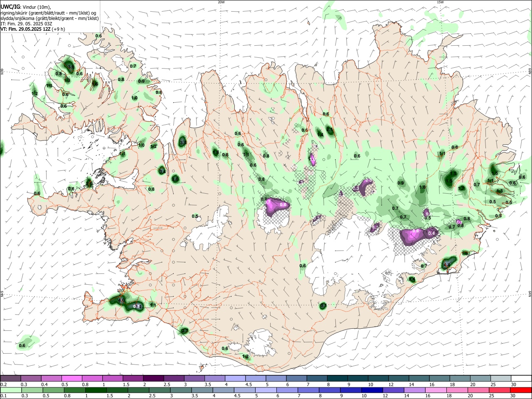Pick the 3.5 swatch on the upper snow scale
The height and width of the screenshot is (399, 532).
coord(214,378)
